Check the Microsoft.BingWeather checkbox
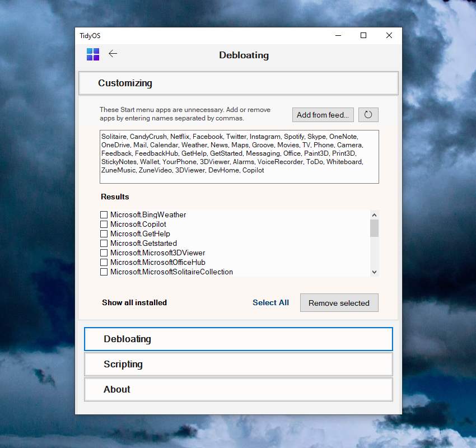 pyautogui.click(x=104, y=214)
